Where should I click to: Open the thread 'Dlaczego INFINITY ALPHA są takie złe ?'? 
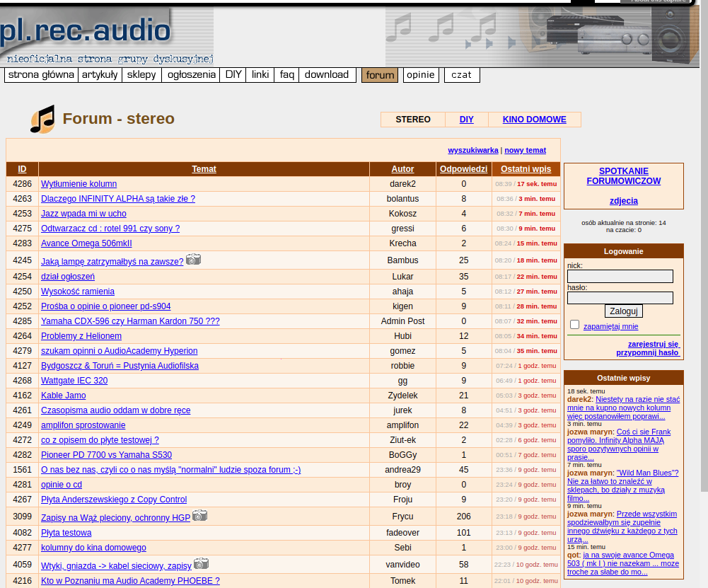point(118,199)
